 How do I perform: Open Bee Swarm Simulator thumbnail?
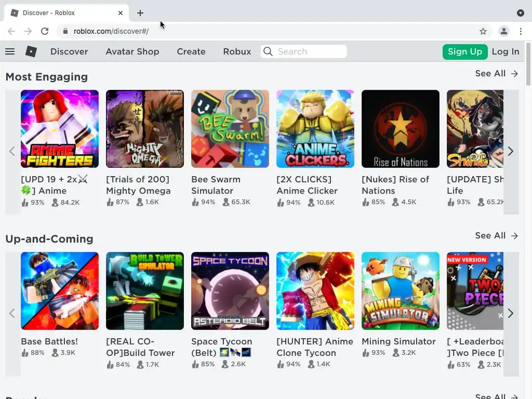[x=230, y=129]
